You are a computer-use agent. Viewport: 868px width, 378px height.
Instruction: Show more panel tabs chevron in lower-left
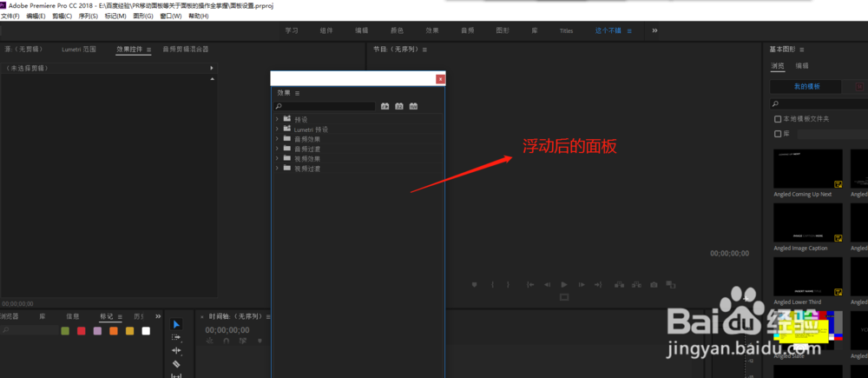point(158,316)
